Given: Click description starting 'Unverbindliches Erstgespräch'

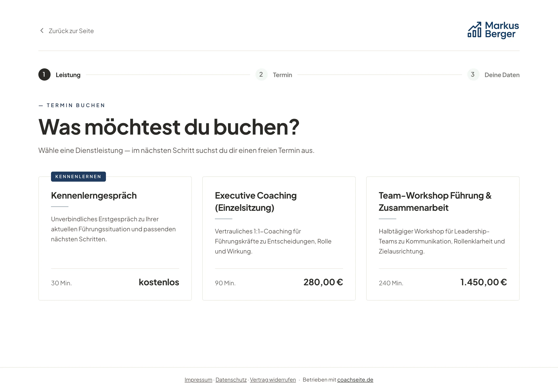Looking at the screenshot, I should tap(113, 229).
